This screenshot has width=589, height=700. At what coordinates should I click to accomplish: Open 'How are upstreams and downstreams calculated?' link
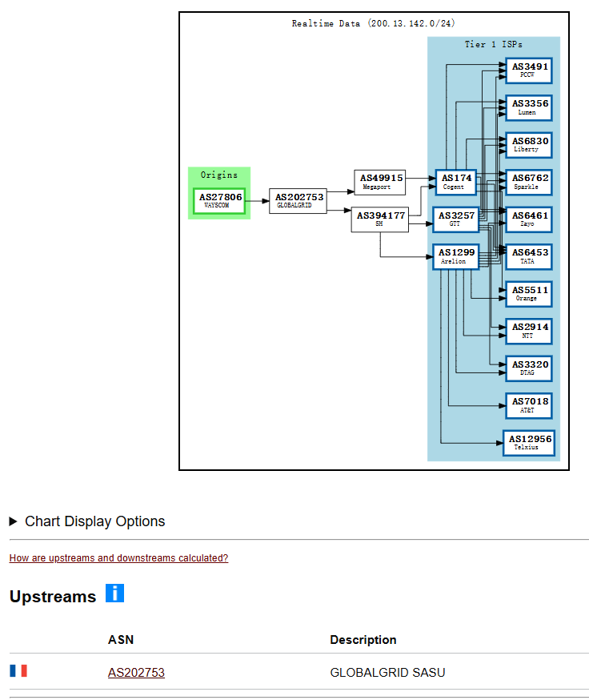(118, 558)
